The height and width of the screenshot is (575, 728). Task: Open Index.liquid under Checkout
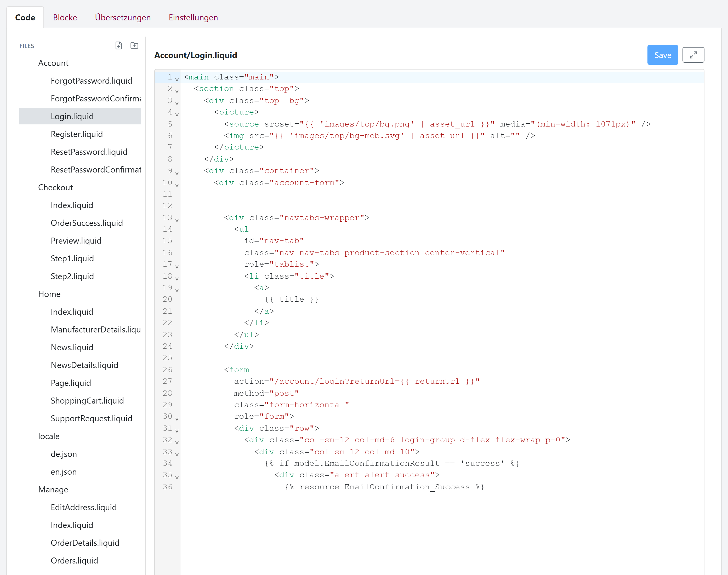point(72,205)
